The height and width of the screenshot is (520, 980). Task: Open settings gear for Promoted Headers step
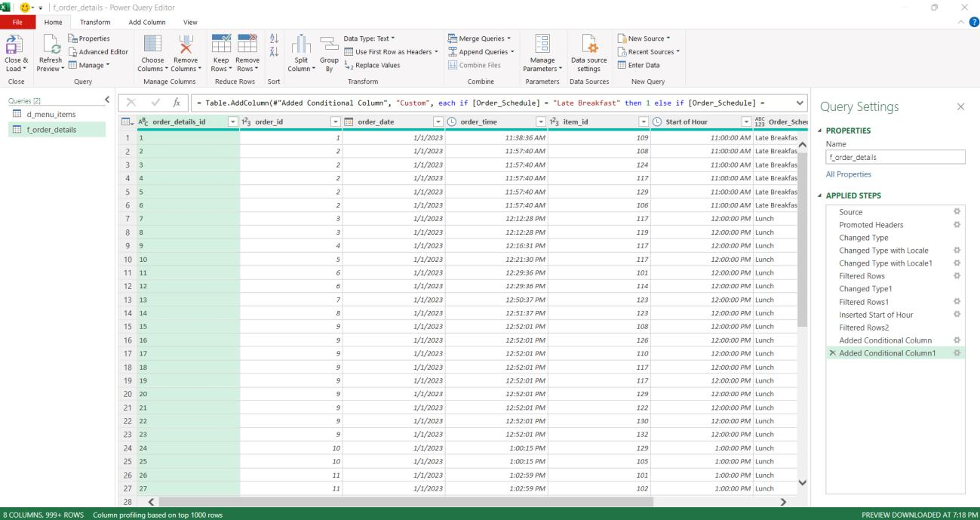click(957, 225)
